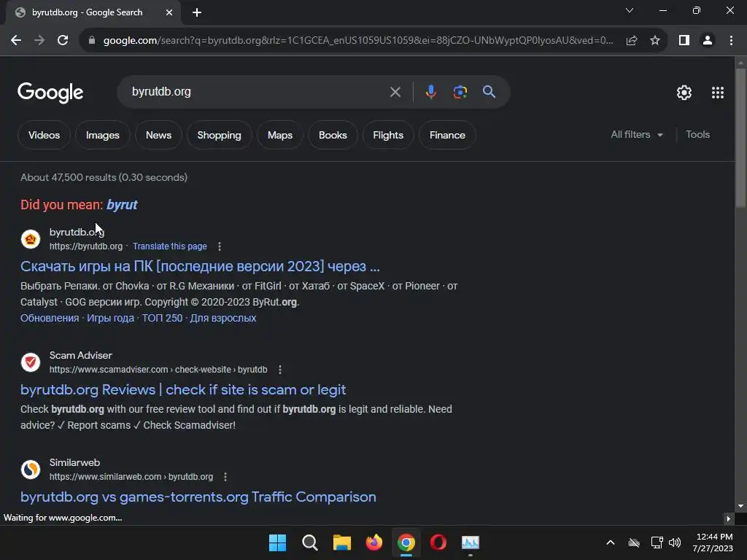Bookmark this page with the star icon
Image resolution: width=747 pixels, height=560 pixels.
655,41
